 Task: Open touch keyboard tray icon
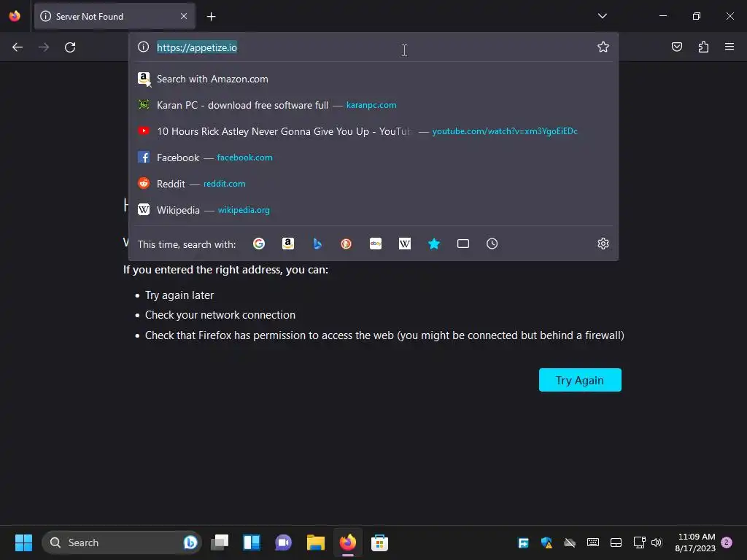(593, 542)
